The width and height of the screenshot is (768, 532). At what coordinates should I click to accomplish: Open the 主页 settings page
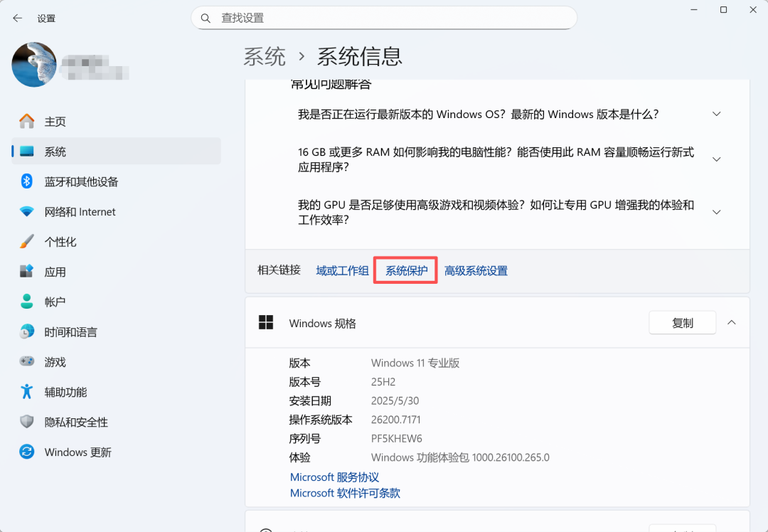[117, 122]
